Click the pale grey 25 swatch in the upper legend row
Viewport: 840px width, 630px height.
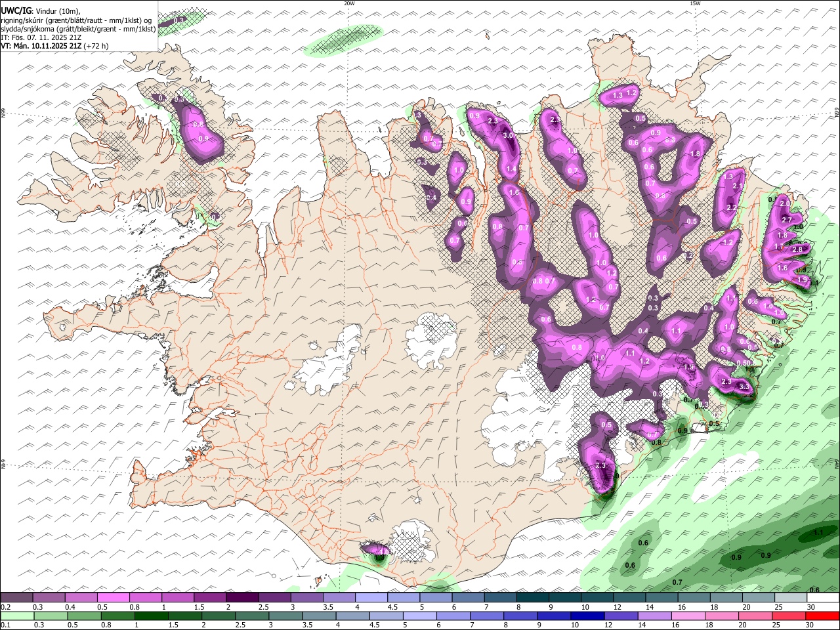click(x=791, y=598)
